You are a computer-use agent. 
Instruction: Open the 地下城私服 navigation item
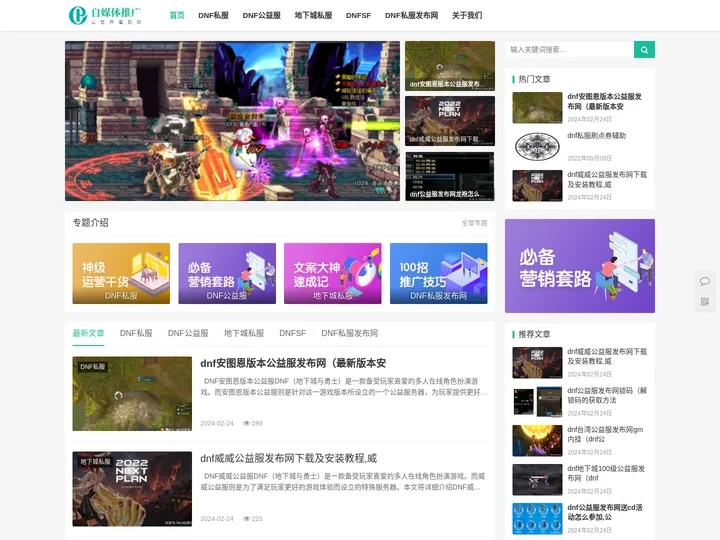pyautogui.click(x=313, y=15)
